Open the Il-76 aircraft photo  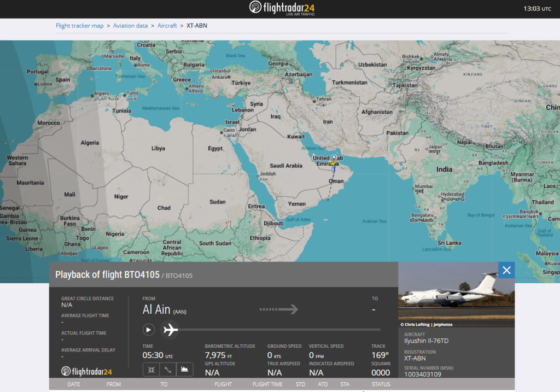coord(456,295)
